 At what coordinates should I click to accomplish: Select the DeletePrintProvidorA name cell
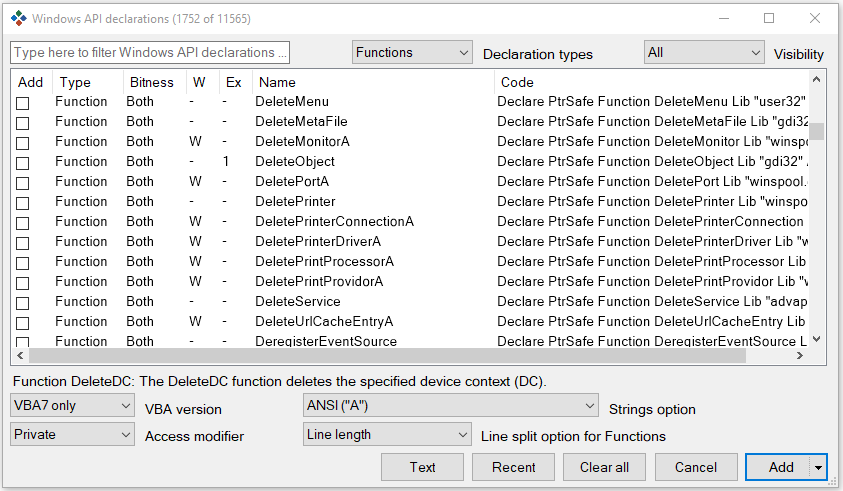pos(319,281)
